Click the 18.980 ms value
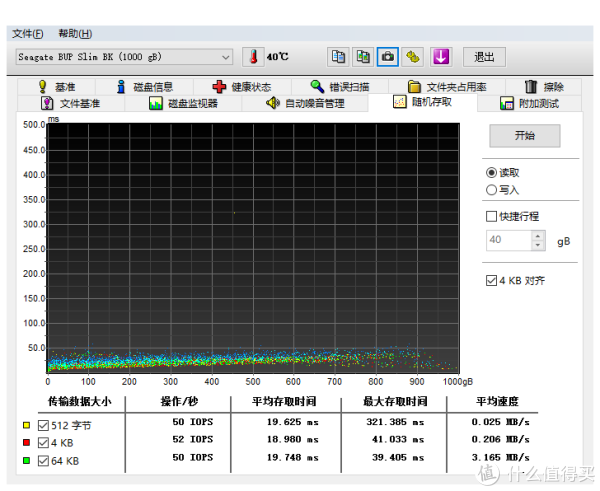 click(293, 439)
